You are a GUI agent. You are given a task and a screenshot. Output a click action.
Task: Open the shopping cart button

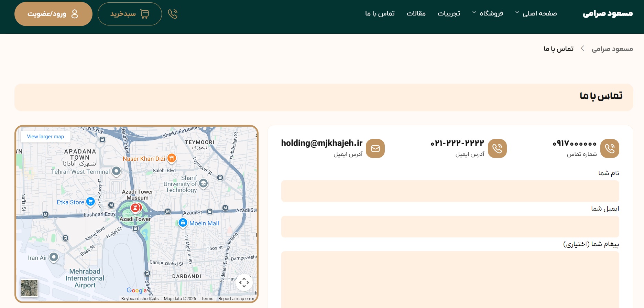click(130, 14)
